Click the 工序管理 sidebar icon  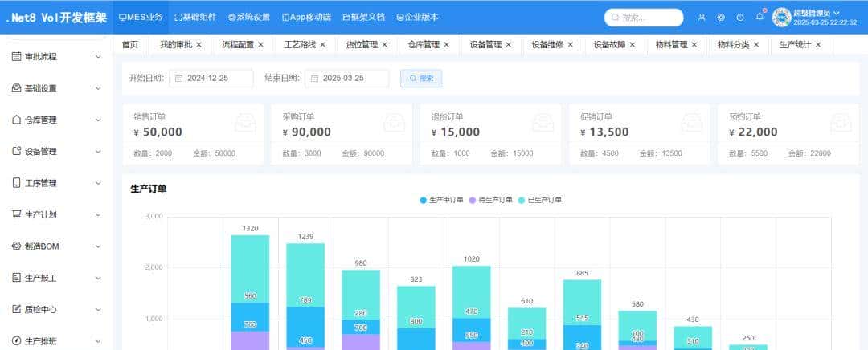[17, 183]
